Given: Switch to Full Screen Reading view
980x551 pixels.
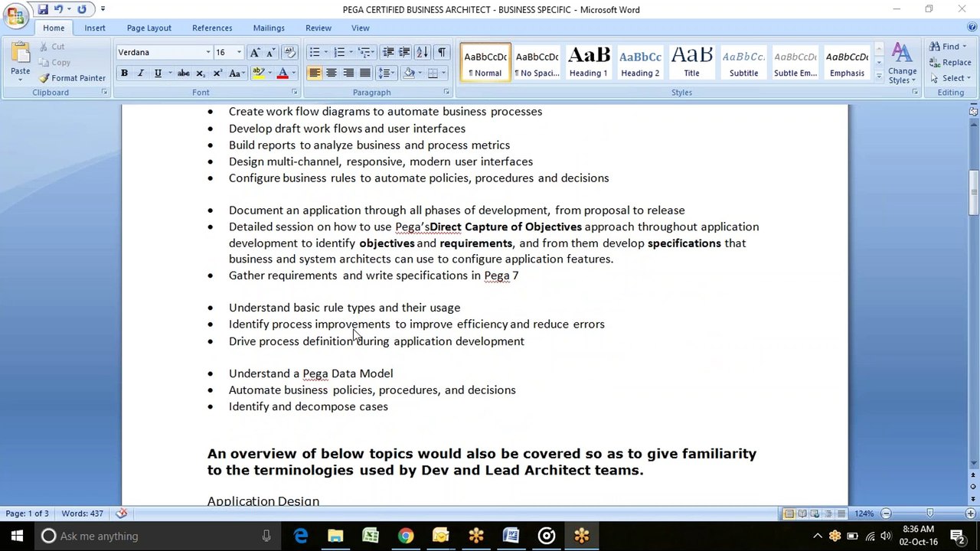Looking at the screenshot, I should click(802, 514).
